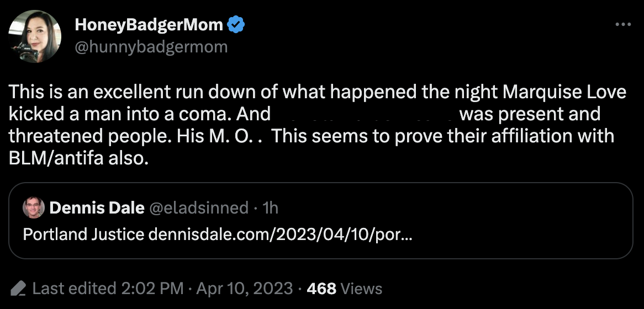This screenshot has height=309, width=644.
Task: Click Dennis Dale's small avatar
Action: pos(34,207)
